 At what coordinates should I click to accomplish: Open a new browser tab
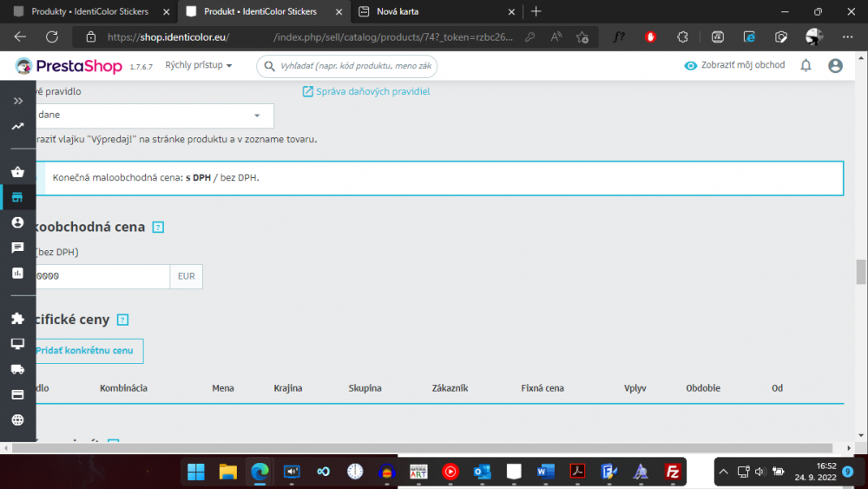536,11
